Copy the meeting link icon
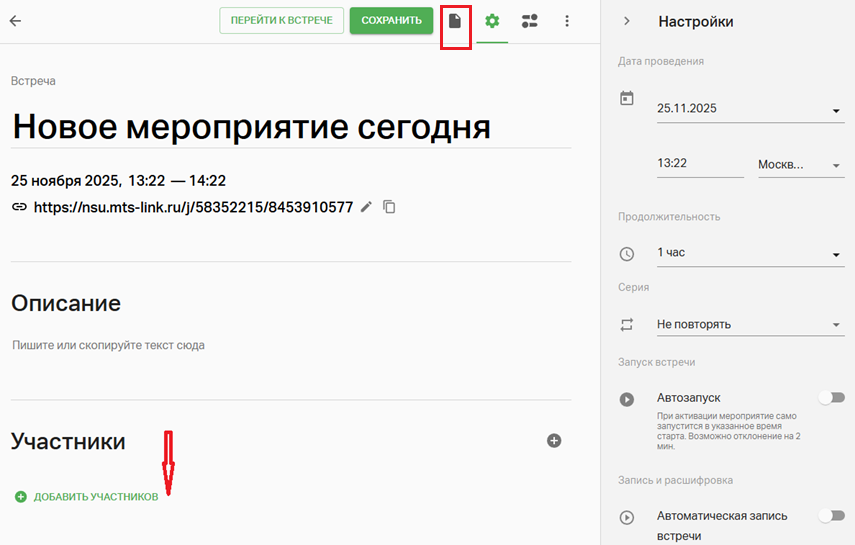The height and width of the screenshot is (545, 855). 390,207
